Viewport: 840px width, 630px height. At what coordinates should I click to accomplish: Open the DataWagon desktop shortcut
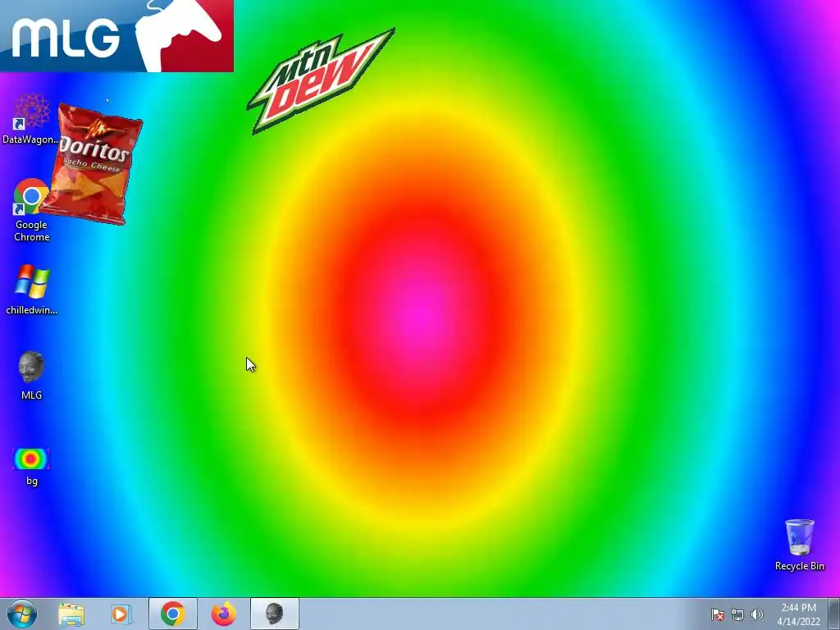pyautogui.click(x=30, y=118)
